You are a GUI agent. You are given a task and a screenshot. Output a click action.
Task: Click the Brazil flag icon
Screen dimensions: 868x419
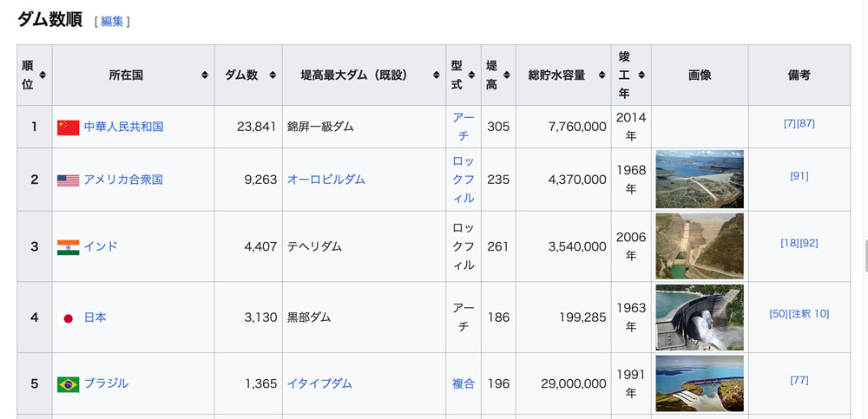pyautogui.click(x=68, y=384)
